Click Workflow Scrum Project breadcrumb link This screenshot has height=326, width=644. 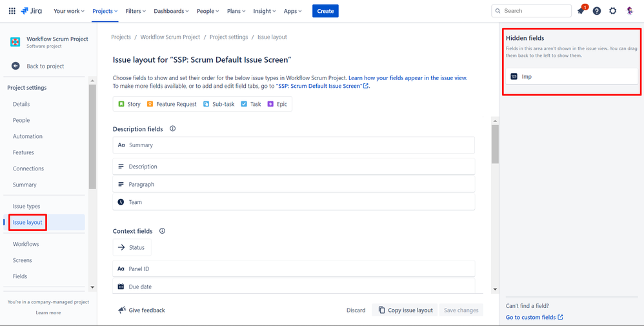pos(170,37)
